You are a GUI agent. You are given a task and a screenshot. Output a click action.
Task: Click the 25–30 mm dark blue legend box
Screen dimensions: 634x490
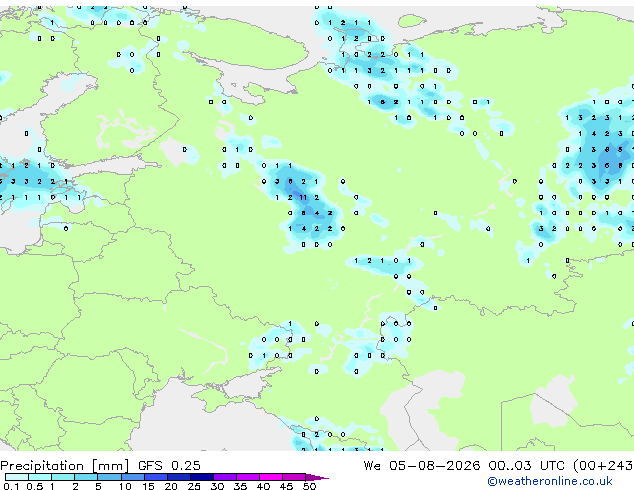(202, 477)
